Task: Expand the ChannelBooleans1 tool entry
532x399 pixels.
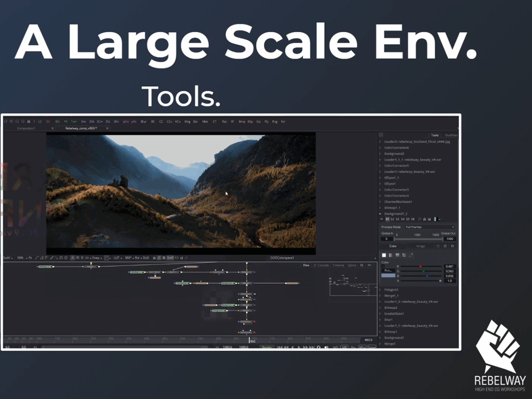Action: coord(380,202)
